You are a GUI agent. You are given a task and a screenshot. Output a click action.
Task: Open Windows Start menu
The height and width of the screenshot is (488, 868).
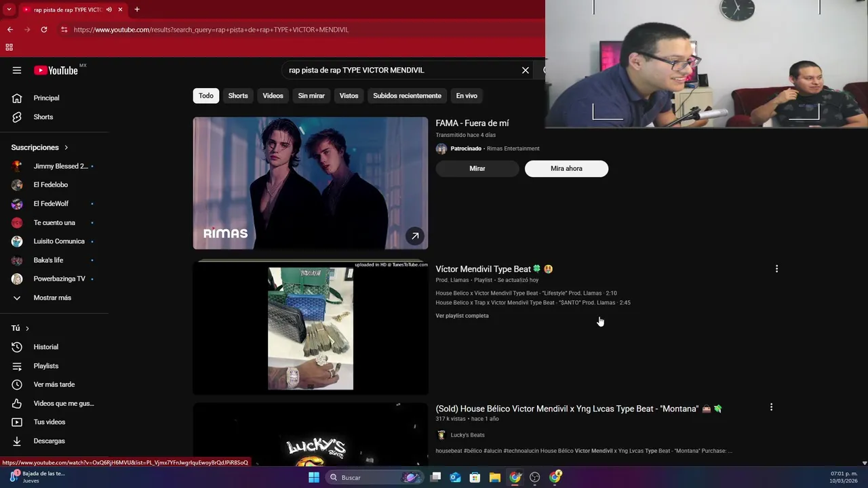314,477
